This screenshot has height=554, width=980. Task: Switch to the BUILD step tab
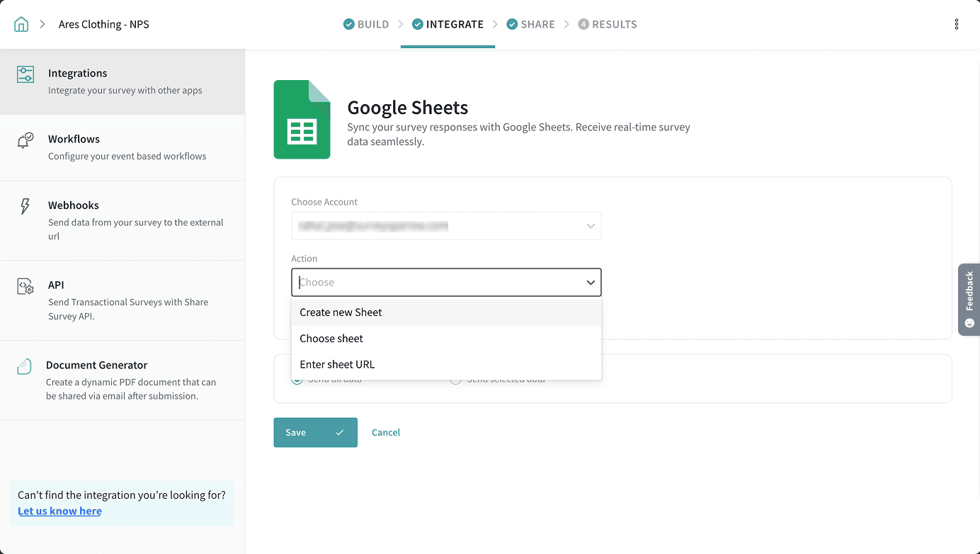pyautogui.click(x=366, y=24)
